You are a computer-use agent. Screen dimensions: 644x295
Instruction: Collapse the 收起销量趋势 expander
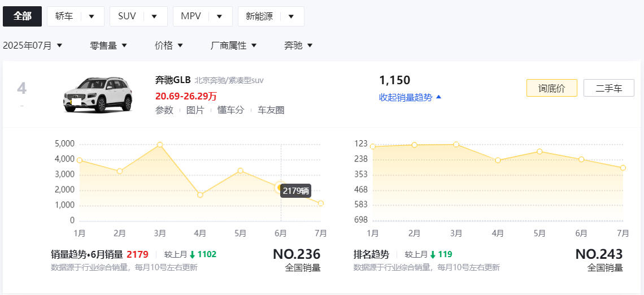click(x=410, y=97)
